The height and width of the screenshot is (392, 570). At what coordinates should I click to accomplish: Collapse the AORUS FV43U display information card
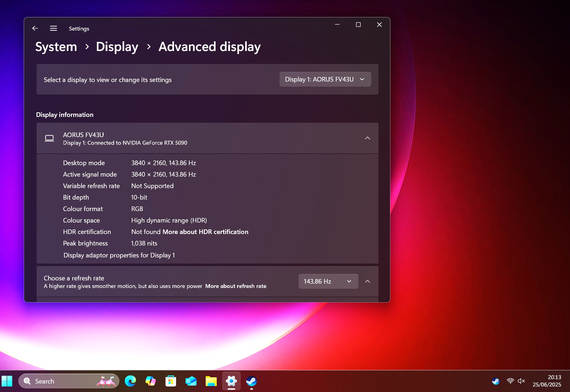click(x=367, y=138)
